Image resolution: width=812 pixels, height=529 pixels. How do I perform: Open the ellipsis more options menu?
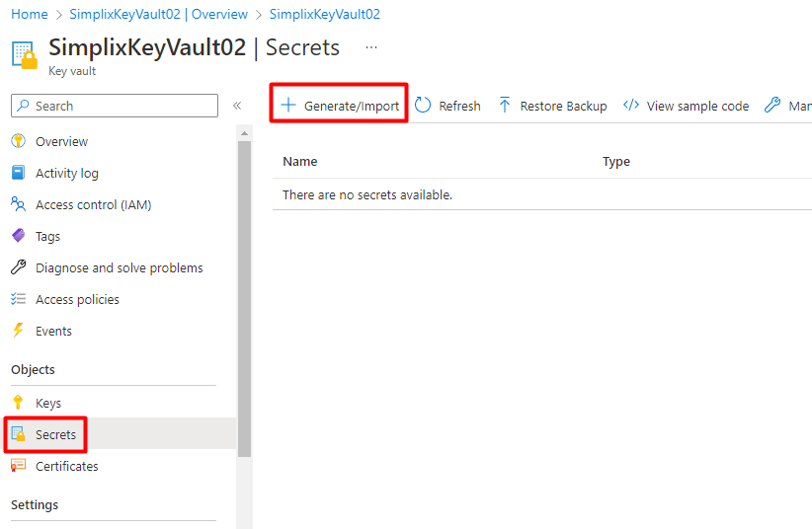point(371,47)
